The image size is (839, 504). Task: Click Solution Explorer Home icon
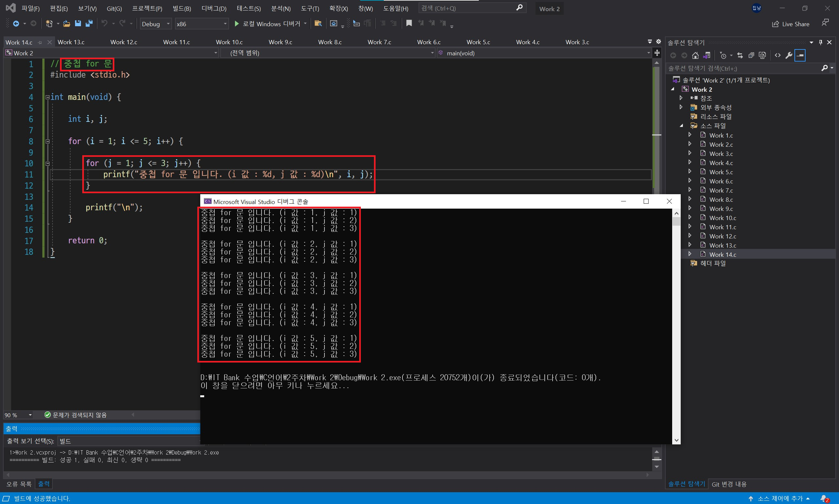695,55
